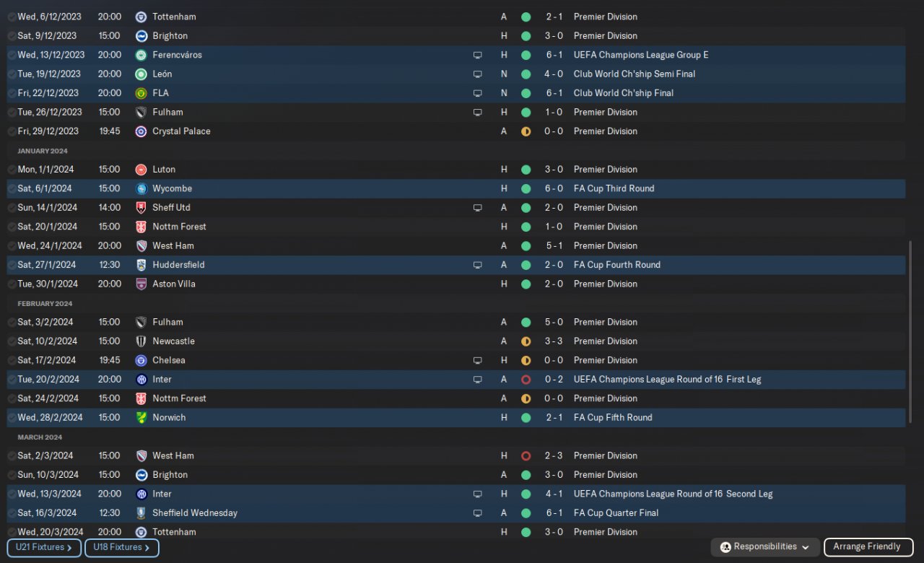
Task: Click the Ferencváros club crest
Action: coord(141,55)
